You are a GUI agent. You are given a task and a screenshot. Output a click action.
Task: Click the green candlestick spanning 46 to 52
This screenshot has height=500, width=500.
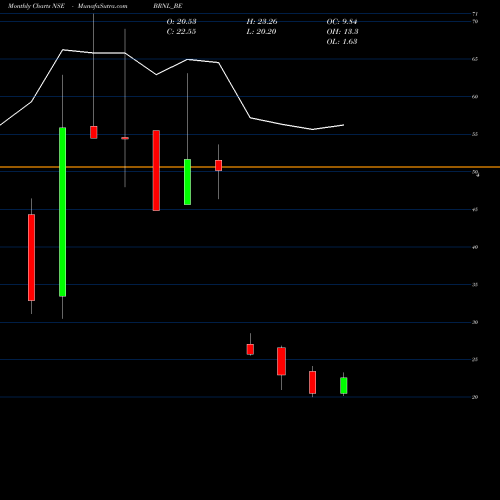click(x=187, y=182)
